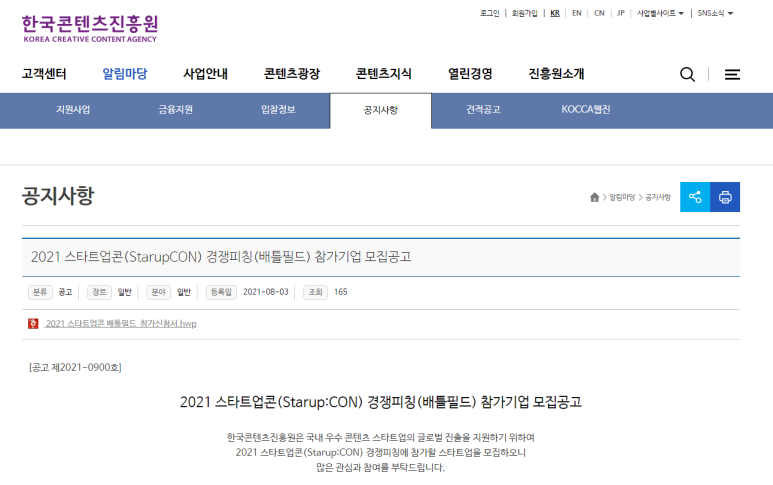773x485 pixels.
Task: Expand the SNS소식 dropdown
Action: [x=715, y=13]
